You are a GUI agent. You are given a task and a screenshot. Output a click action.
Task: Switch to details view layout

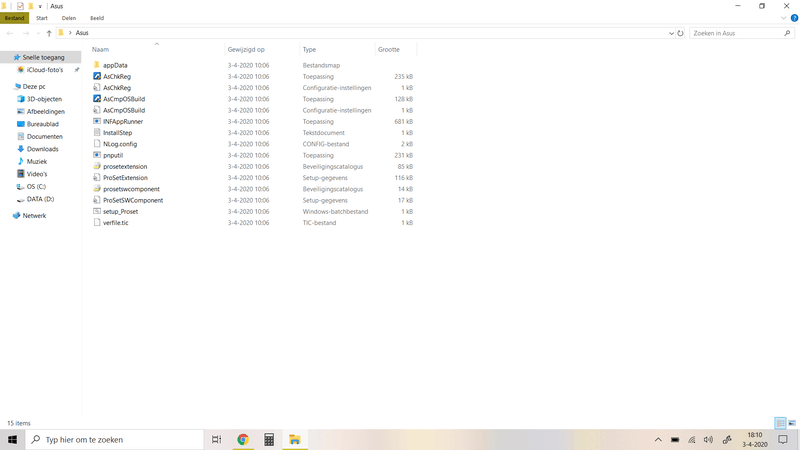(x=780, y=423)
